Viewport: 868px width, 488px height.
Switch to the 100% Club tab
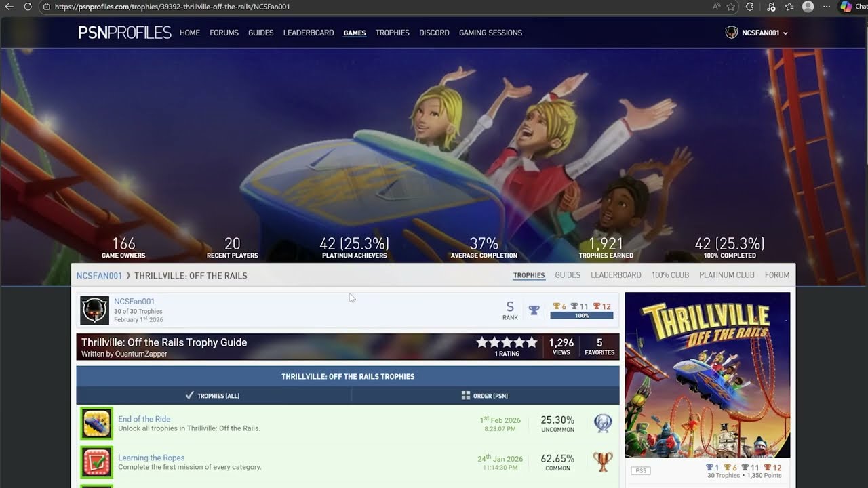pyautogui.click(x=670, y=275)
